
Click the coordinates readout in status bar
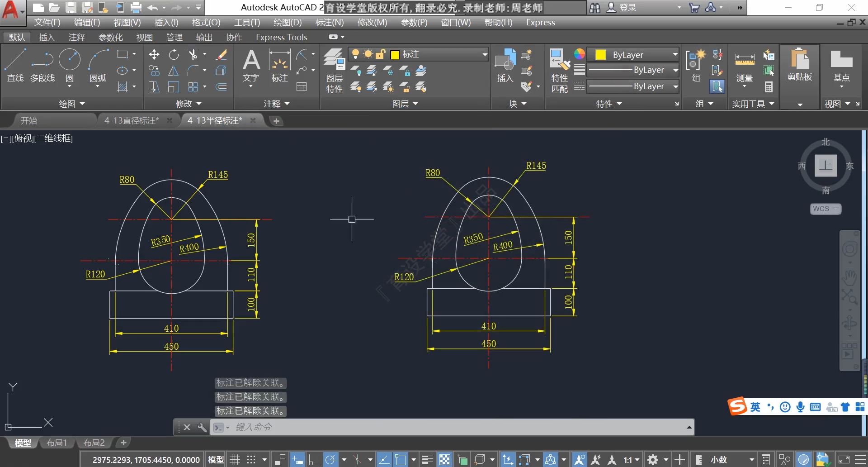[146, 460]
